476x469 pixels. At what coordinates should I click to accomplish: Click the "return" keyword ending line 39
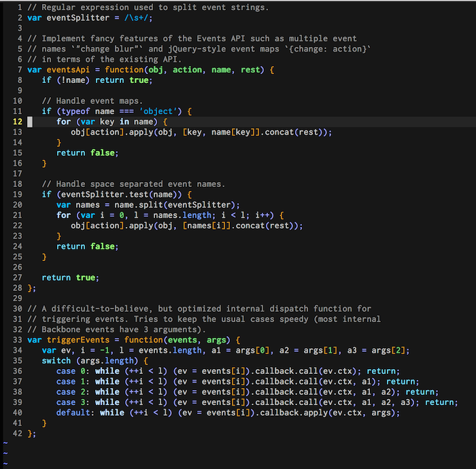[439, 402]
